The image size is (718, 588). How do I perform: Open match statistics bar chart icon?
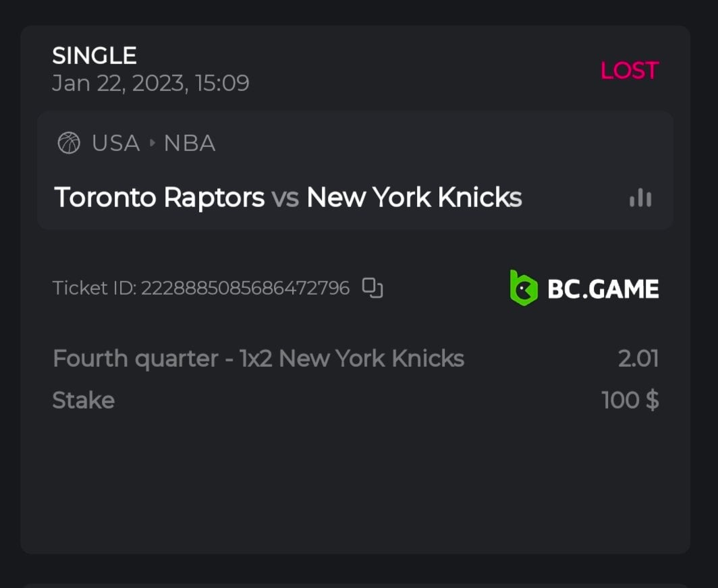(640, 198)
